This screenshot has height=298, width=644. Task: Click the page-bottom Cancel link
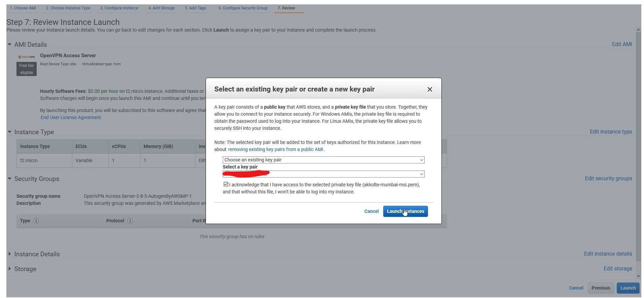576,288
